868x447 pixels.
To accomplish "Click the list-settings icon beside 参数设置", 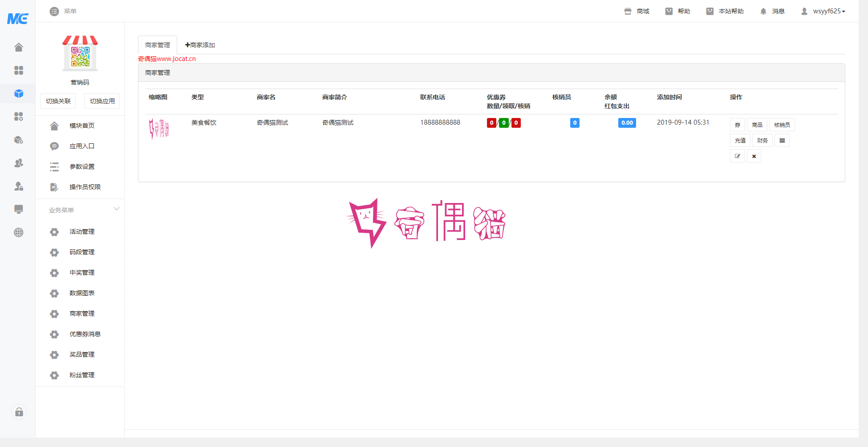I will coord(54,167).
